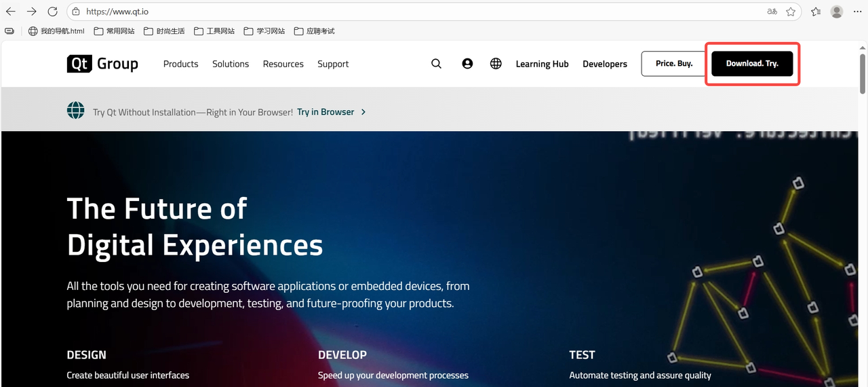Open the site search magnifier icon

click(436, 64)
